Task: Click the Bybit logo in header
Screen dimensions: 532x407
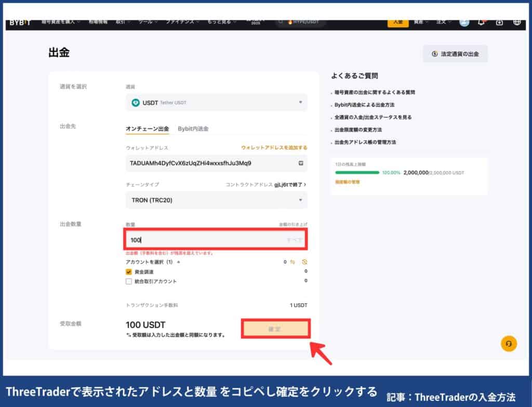Action: pos(20,22)
